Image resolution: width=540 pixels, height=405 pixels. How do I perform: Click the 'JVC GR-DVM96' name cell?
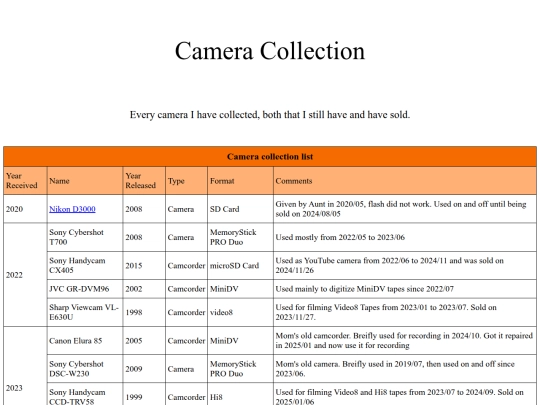pos(85,289)
